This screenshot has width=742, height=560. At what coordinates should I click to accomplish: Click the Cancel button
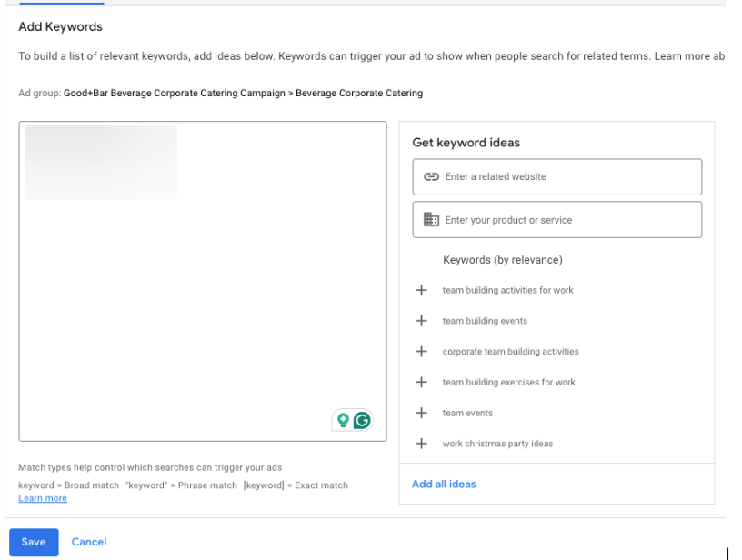89,542
